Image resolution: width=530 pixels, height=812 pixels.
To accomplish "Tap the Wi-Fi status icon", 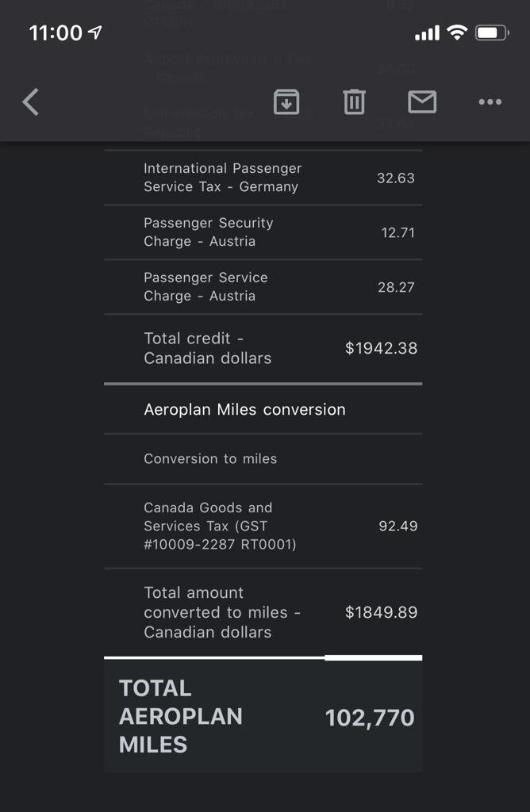I will click(x=456, y=33).
